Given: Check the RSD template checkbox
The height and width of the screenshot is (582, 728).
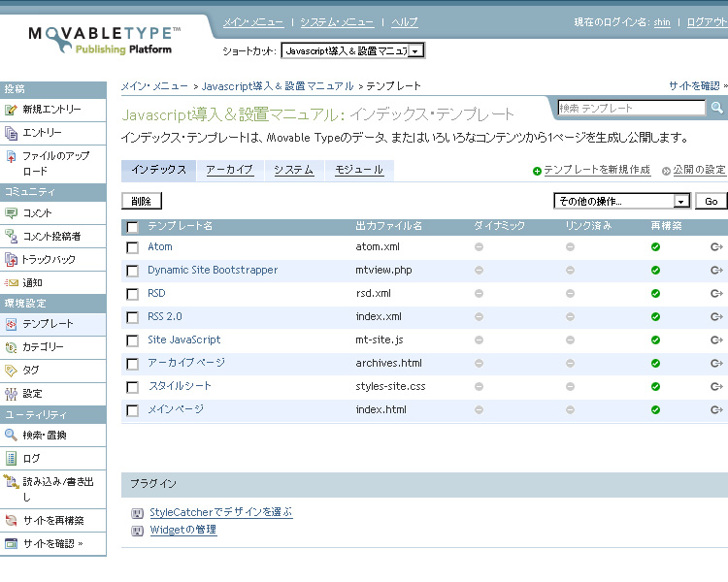Looking at the screenshot, I should (132, 294).
